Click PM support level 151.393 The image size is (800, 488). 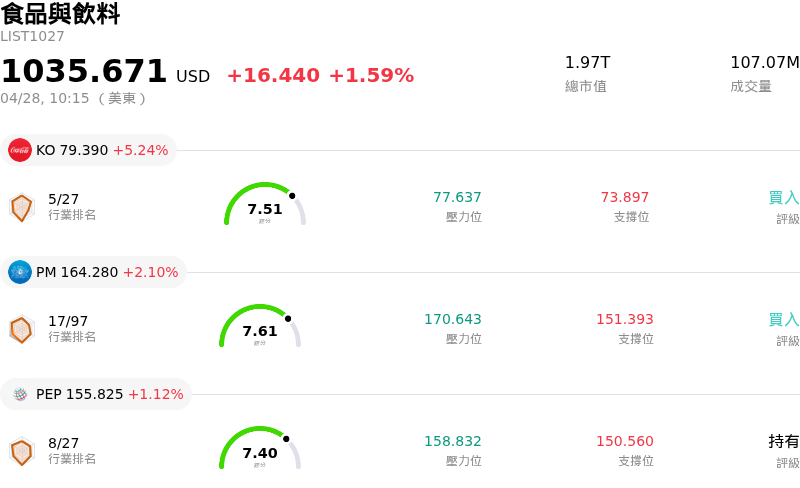point(624,319)
